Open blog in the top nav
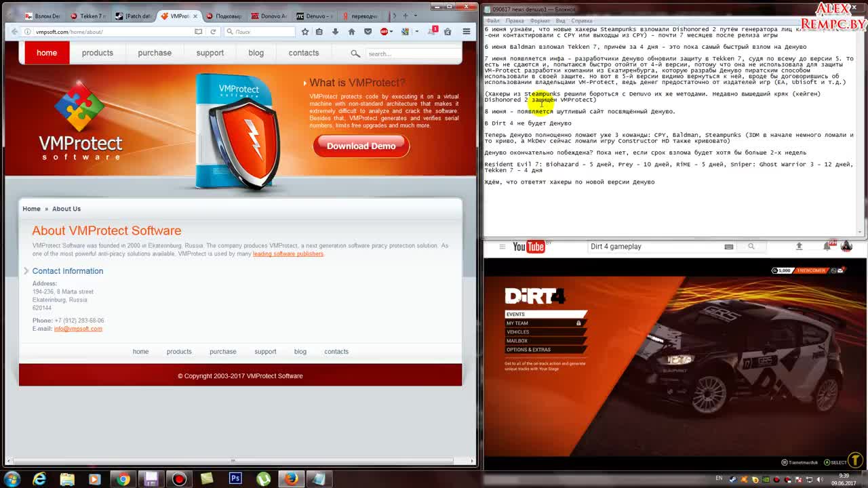Screen dimensions: 868x488 point(256,53)
